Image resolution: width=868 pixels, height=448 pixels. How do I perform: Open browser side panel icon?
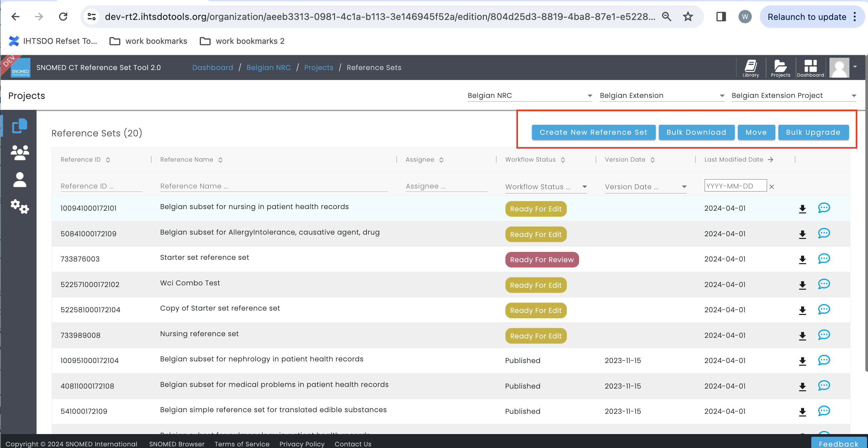[721, 17]
